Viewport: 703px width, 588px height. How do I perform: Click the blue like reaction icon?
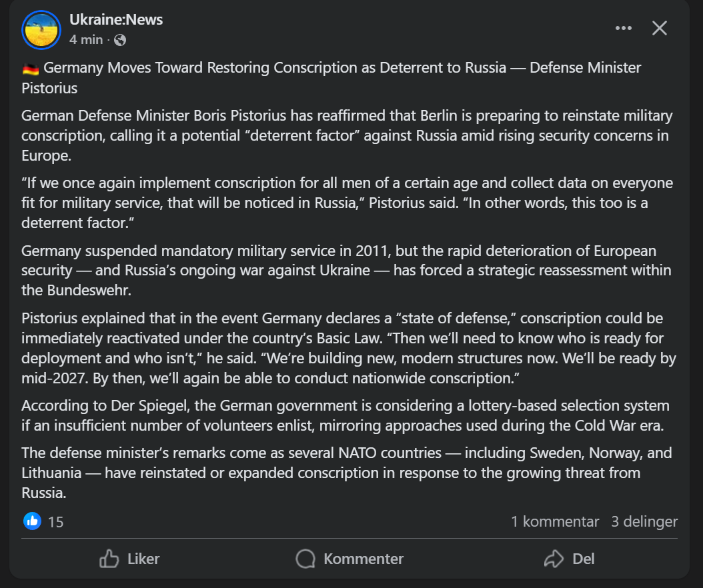[32, 521]
